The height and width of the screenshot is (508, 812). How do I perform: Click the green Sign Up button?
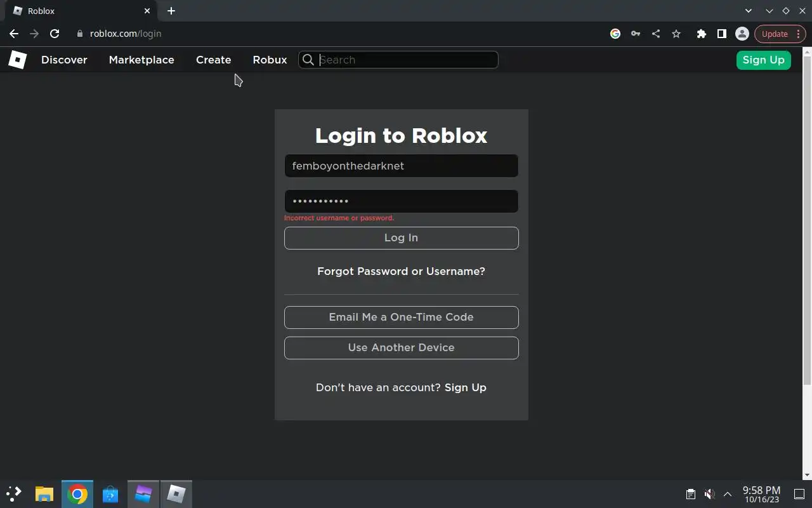763,60
